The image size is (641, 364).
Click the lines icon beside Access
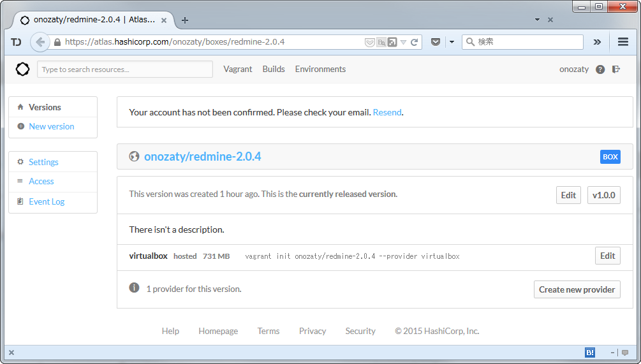(20, 180)
